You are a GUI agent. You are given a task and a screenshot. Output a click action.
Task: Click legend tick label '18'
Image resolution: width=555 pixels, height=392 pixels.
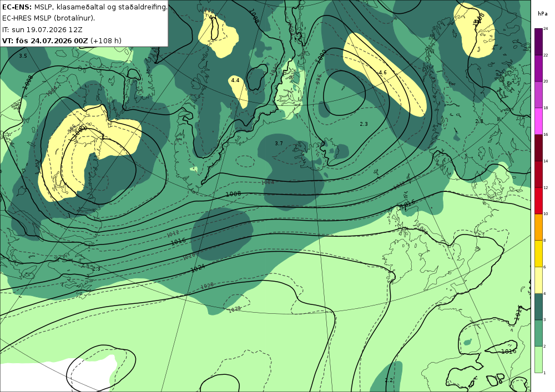click(x=546, y=108)
